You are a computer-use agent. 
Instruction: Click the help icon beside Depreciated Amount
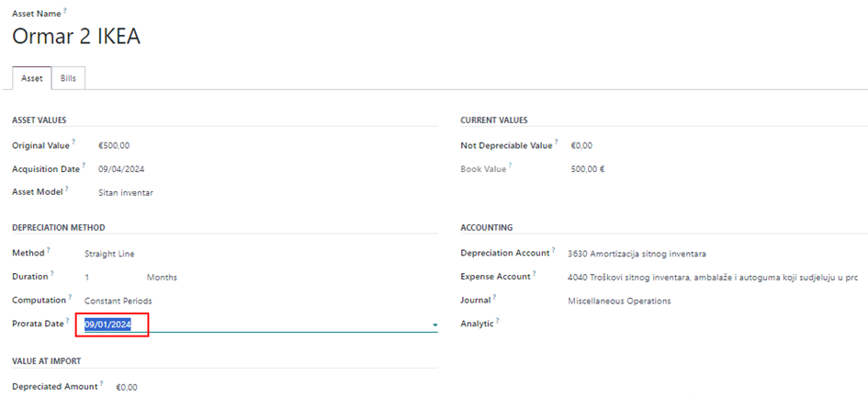(x=101, y=384)
